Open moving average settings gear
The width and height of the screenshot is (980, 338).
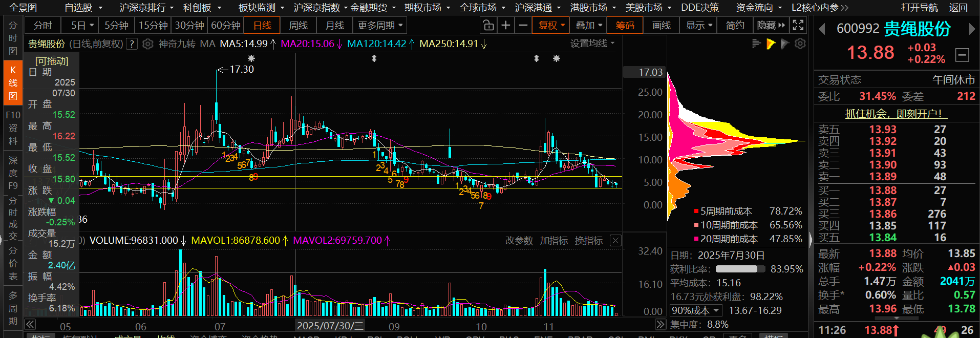click(147, 44)
